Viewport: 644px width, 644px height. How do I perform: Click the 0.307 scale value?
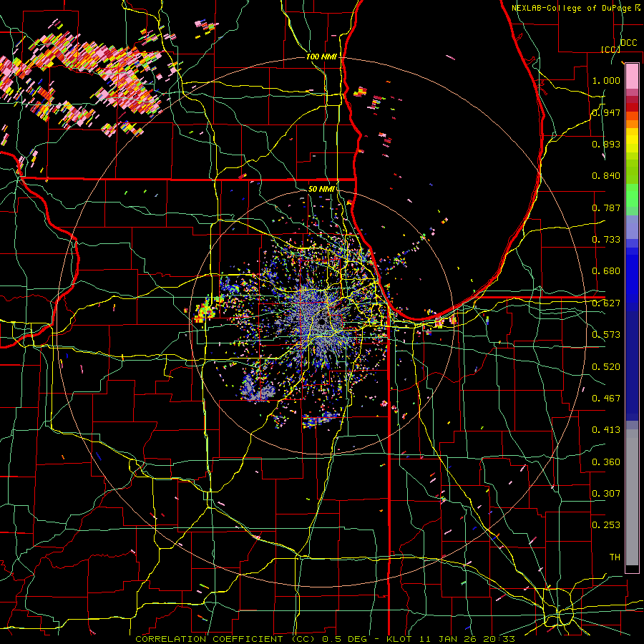click(x=606, y=494)
